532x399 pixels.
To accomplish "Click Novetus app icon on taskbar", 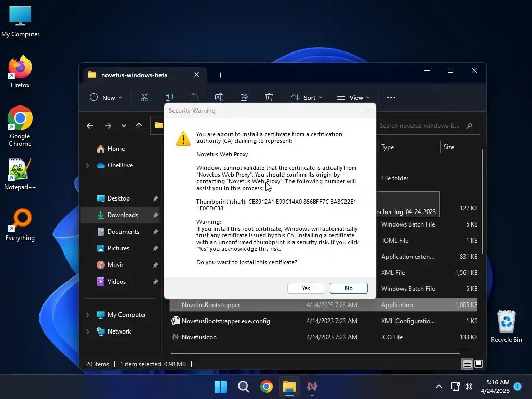I will (x=312, y=387).
